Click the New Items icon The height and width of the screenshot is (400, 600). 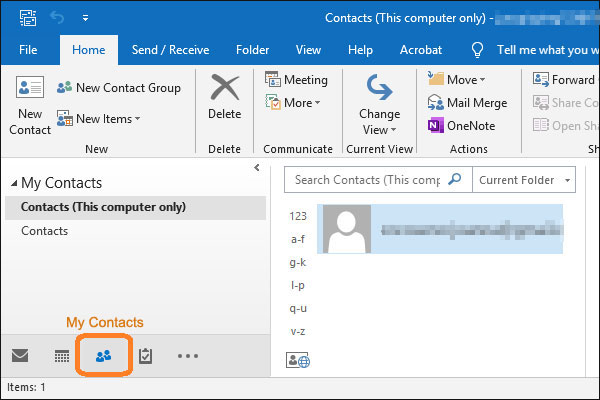(65, 118)
